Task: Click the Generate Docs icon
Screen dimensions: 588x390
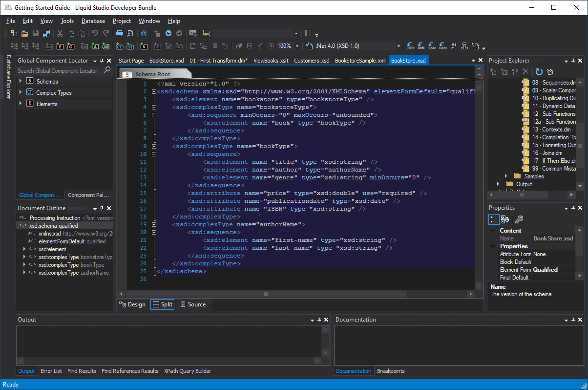Action: click(x=443, y=46)
